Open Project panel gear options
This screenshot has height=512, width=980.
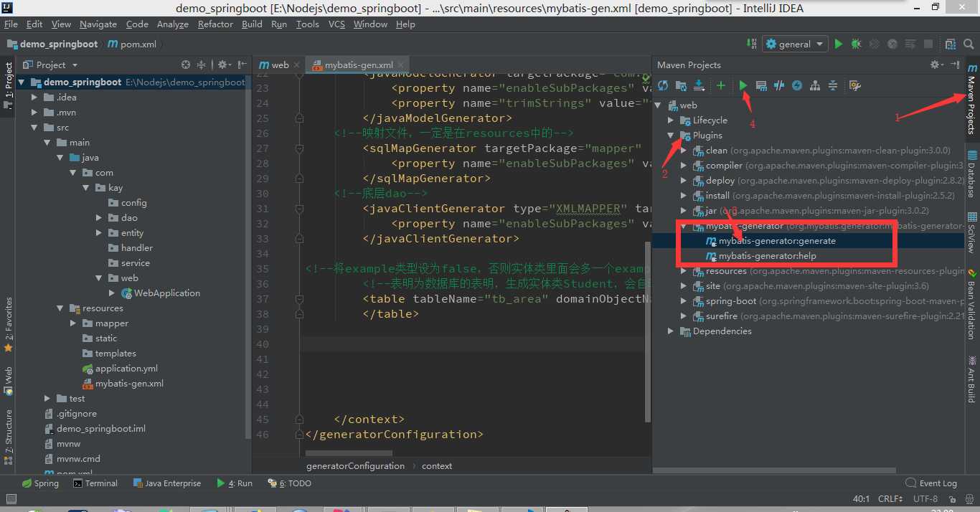point(224,65)
